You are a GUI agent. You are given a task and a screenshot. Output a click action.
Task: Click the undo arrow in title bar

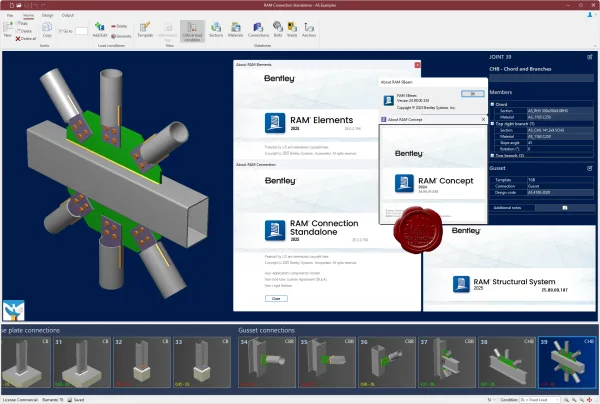[x=35, y=5]
